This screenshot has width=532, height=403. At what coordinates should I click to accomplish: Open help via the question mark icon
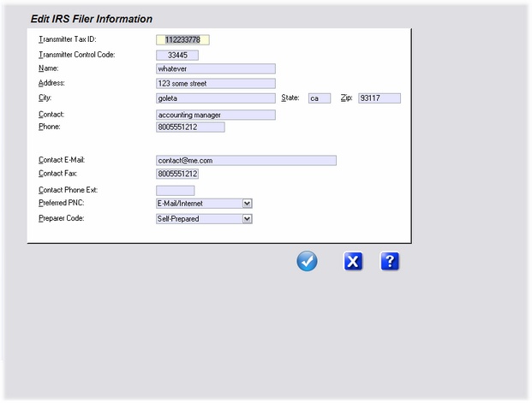tap(390, 261)
